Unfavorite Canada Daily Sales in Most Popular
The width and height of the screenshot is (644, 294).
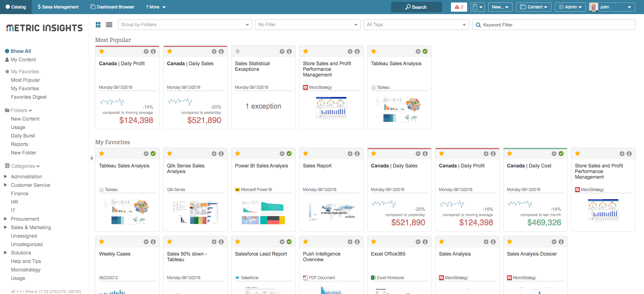[x=170, y=51]
